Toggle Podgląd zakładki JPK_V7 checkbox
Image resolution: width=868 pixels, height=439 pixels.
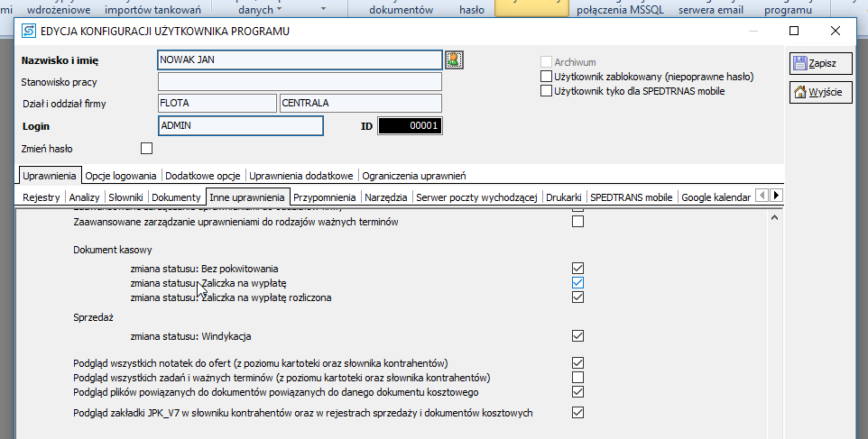coord(578,413)
